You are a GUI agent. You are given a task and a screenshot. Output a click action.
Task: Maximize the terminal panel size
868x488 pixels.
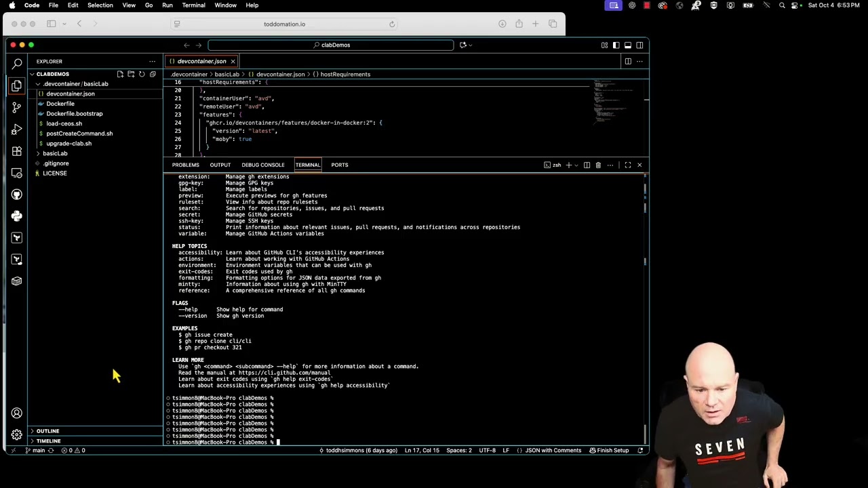[628, 165]
